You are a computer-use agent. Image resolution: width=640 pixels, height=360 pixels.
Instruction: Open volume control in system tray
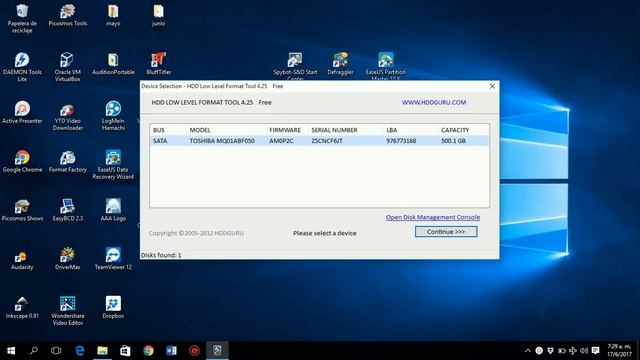584,351
